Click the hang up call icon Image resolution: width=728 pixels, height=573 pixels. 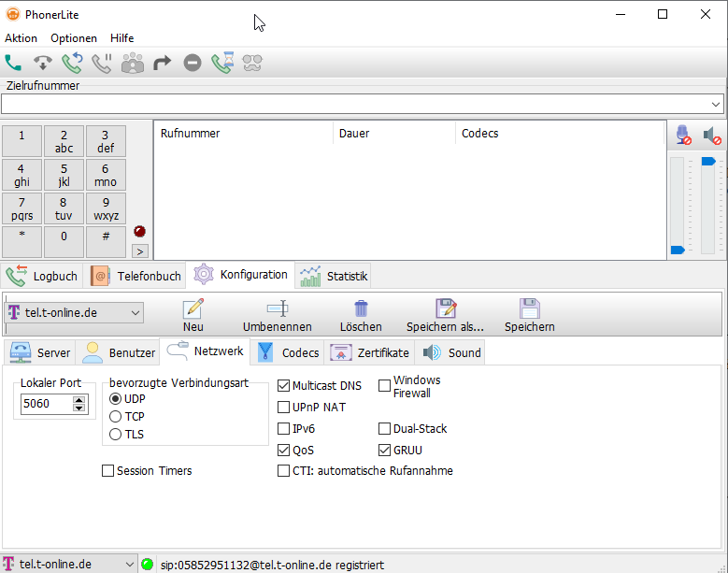[42, 64]
